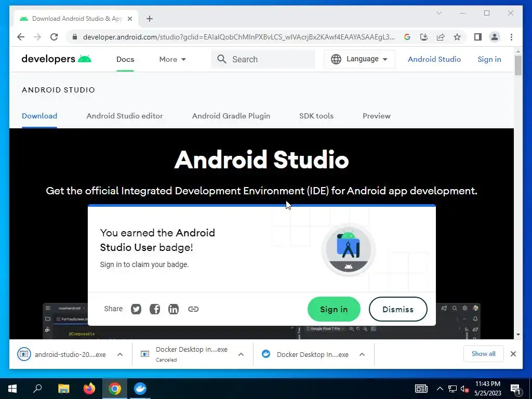Click the search magnifier icon

221,59
